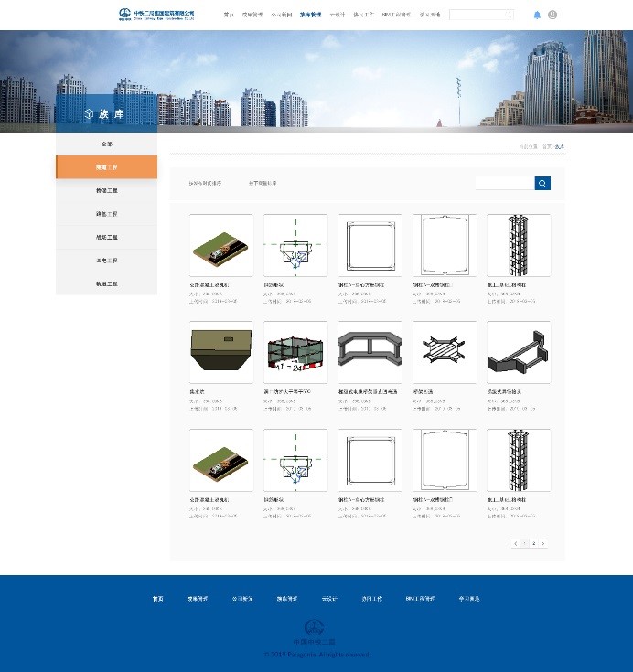Click the 首页 link in the blue footer
This screenshot has width=633, height=672.
(x=158, y=599)
